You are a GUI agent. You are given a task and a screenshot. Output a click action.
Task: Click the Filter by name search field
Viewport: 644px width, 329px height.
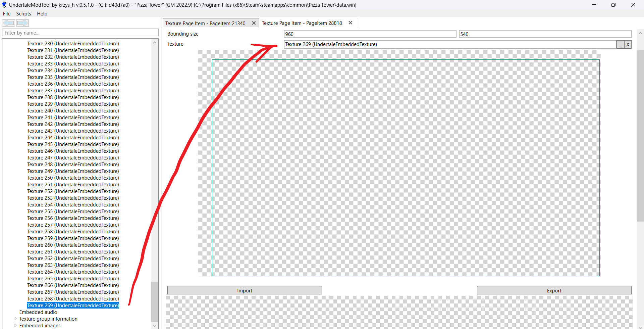[x=80, y=33]
